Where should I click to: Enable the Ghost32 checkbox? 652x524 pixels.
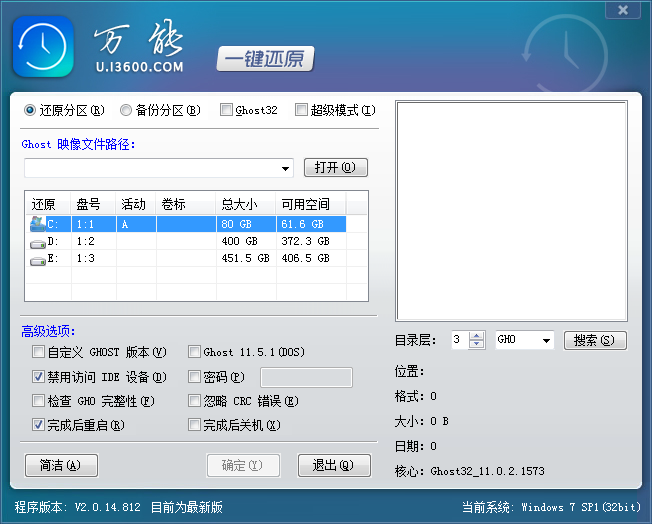coord(226,110)
